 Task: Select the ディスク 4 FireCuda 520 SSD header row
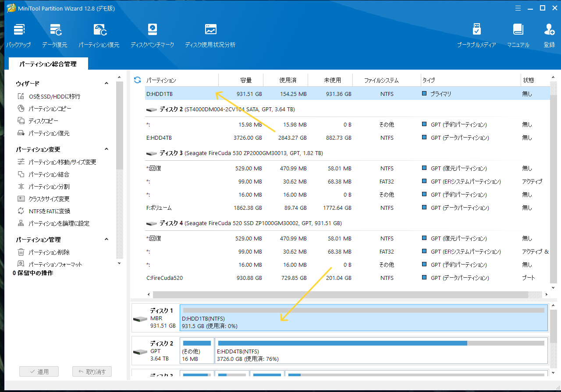[x=348, y=223]
